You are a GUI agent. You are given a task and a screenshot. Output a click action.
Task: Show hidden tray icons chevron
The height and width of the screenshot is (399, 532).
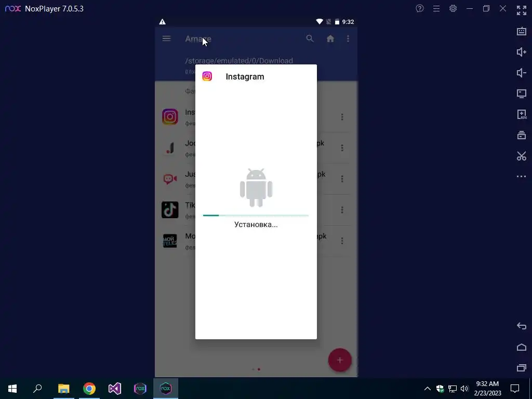[x=428, y=389]
